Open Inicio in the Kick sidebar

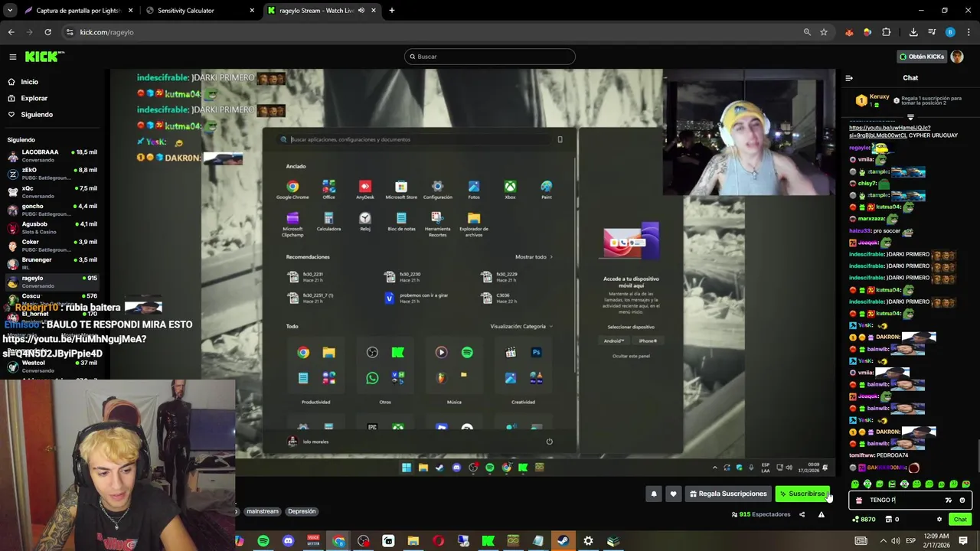point(29,82)
